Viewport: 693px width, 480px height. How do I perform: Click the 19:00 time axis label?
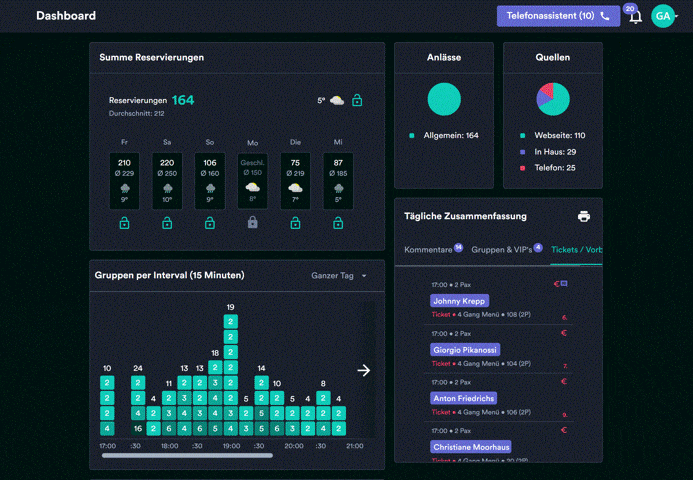[x=231, y=446]
